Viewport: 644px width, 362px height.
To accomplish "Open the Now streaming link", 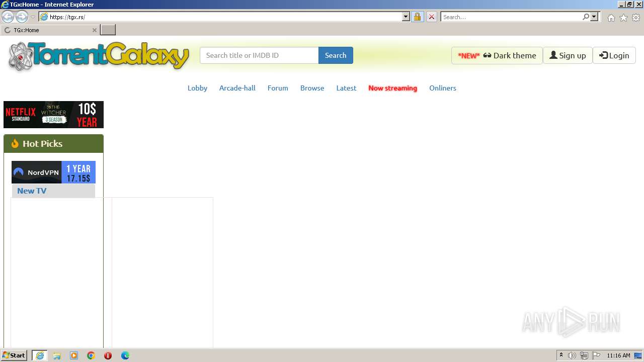I will [x=392, y=88].
